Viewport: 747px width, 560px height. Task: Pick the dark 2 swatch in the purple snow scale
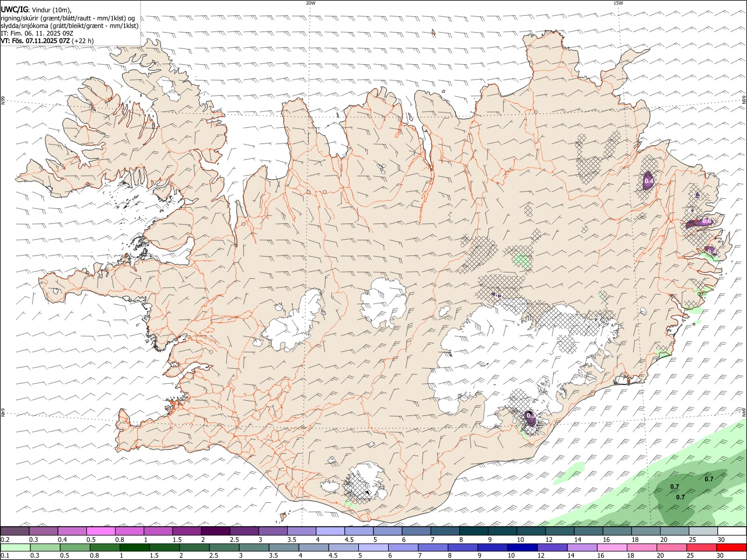[x=215, y=531]
